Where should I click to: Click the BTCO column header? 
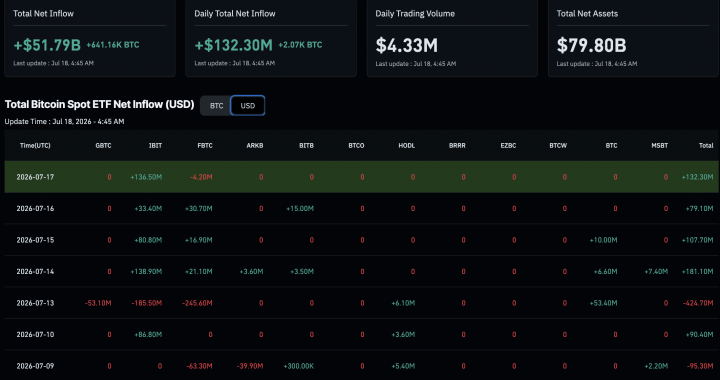[x=356, y=145]
